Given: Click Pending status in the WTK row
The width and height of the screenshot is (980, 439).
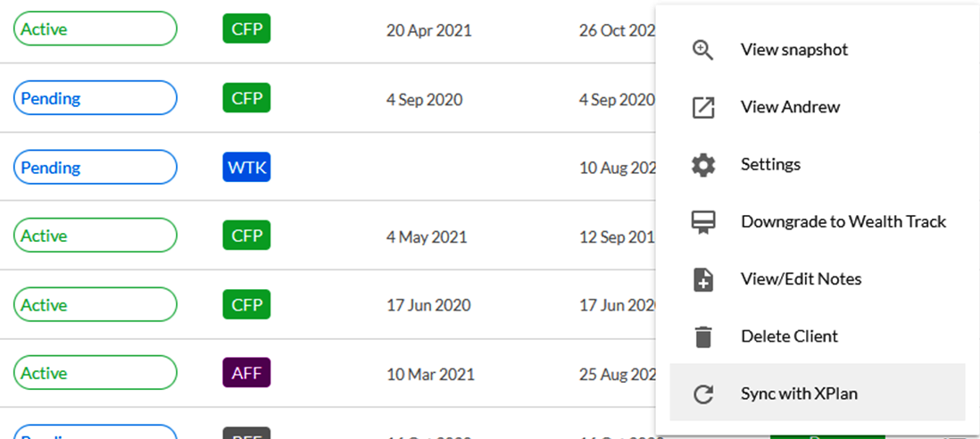Looking at the screenshot, I should pos(95,168).
